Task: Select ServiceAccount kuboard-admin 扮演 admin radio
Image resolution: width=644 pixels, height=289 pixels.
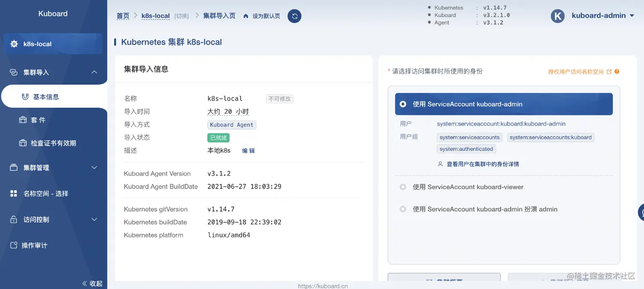Action: pos(402,209)
